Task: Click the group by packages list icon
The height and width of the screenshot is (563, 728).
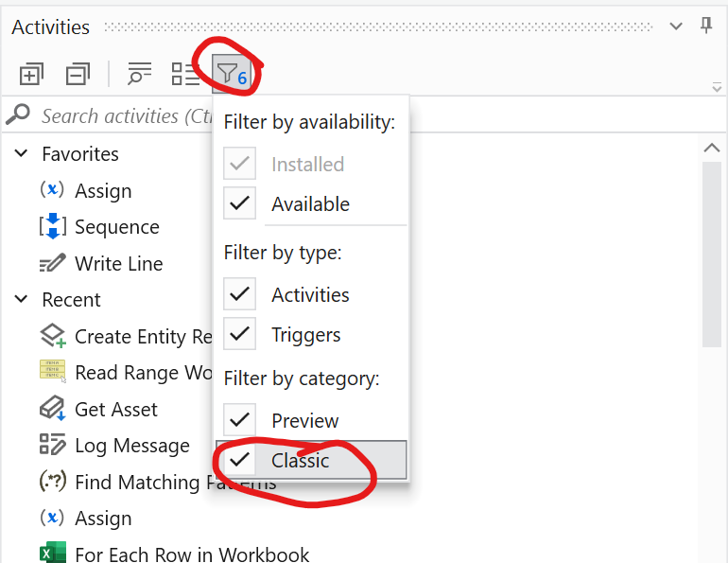Action: [185, 75]
